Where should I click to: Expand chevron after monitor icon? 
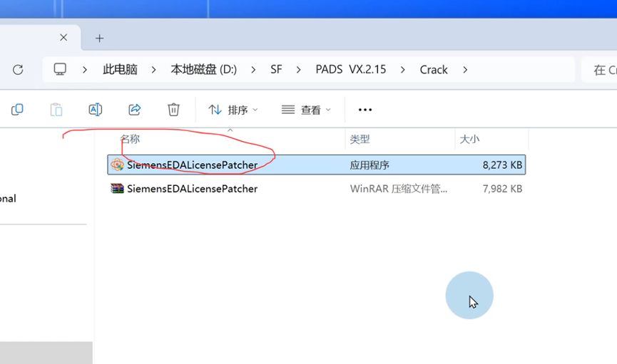pyautogui.click(x=85, y=70)
